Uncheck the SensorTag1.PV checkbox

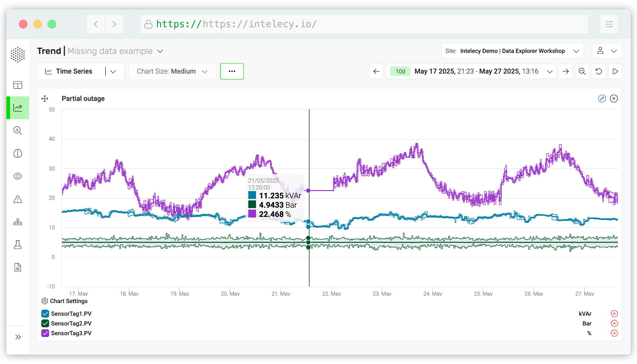(x=45, y=314)
